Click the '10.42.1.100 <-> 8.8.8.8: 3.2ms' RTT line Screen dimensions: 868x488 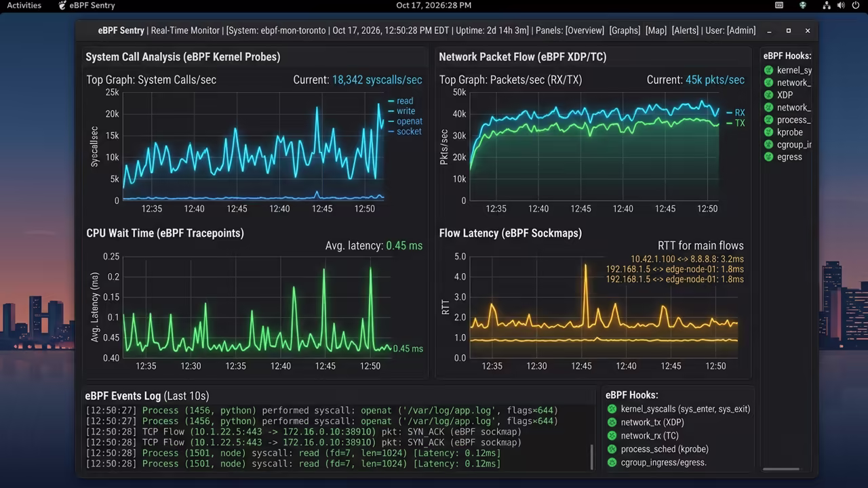[x=687, y=259]
